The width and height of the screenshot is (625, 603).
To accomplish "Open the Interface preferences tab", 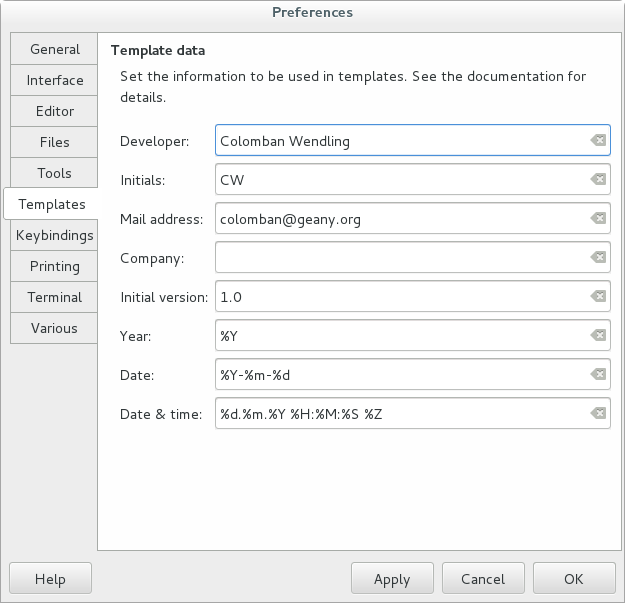I will pos(54,80).
